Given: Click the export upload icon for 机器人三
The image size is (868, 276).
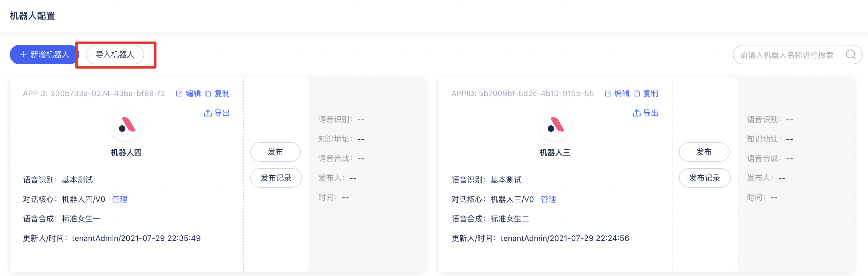Looking at the screenshot, I should click(x=636, y=113).
